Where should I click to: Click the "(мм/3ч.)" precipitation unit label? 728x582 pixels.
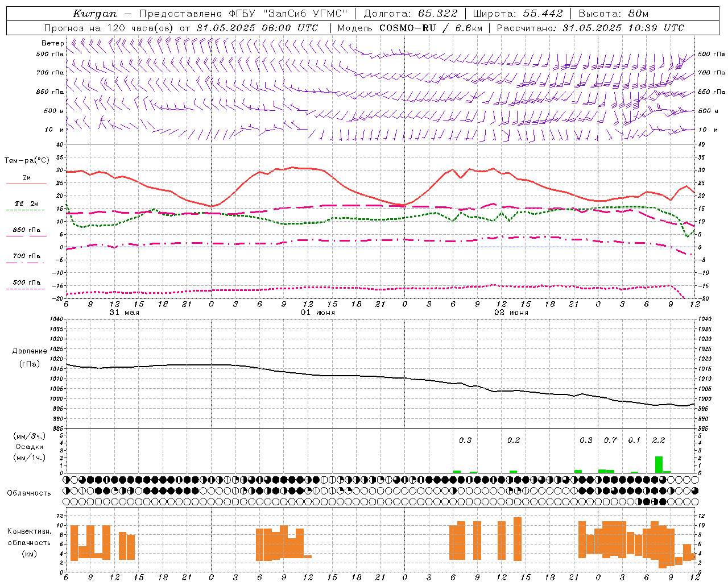[30, 436]
